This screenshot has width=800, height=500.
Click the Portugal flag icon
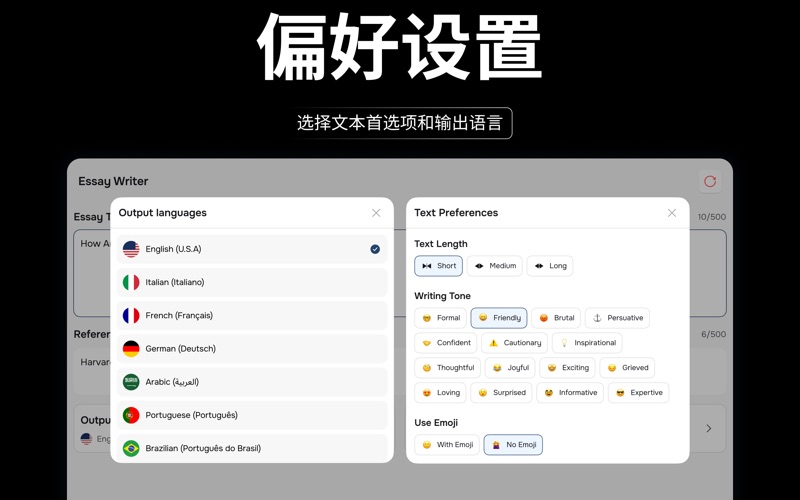point(131,415)
